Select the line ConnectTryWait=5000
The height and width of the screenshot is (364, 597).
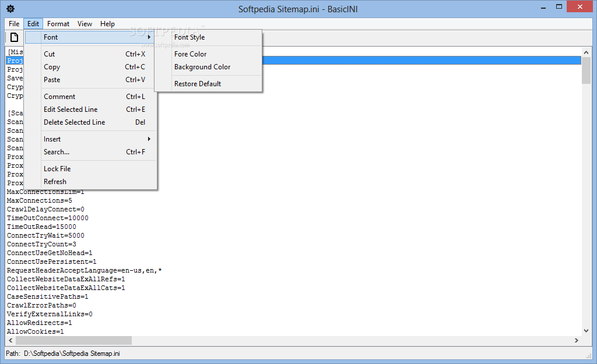point(45,235)
